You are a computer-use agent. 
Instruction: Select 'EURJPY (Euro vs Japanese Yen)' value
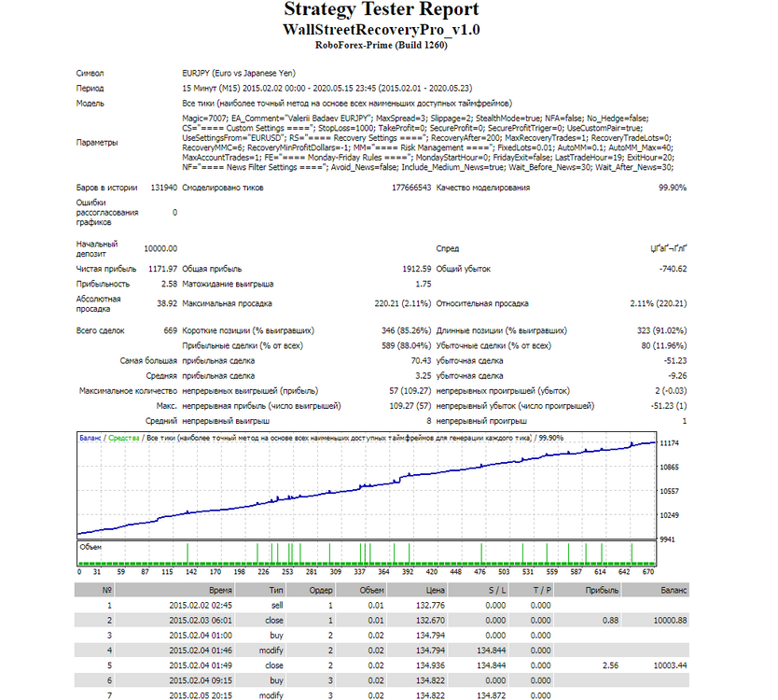coord(239,73)
